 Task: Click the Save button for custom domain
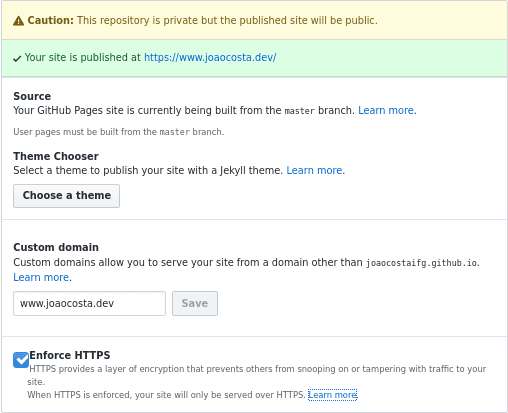[195, 303]
